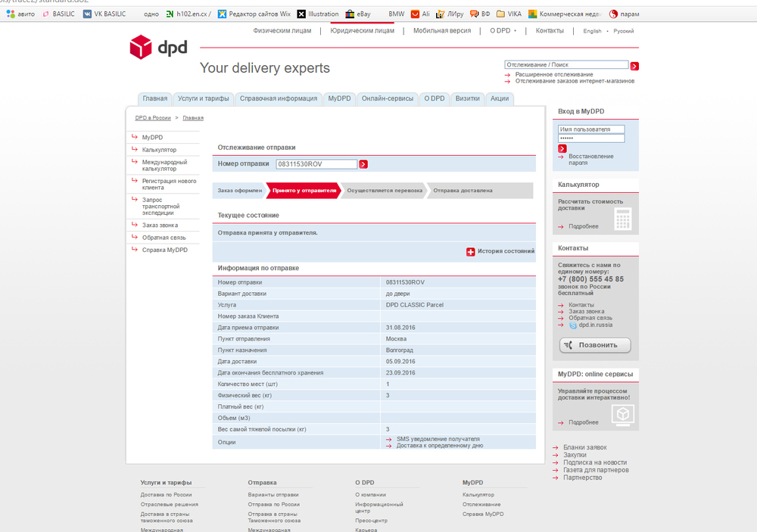
Task: Expand the О DPD top dropdown menu
Action: point(502,31)
